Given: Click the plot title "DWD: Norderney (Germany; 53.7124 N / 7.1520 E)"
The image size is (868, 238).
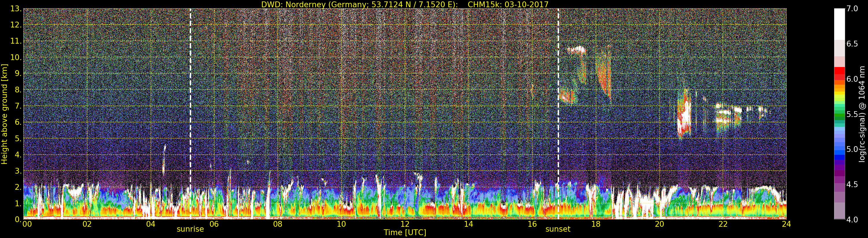Looking at the screenshot, I should (360, 4).
